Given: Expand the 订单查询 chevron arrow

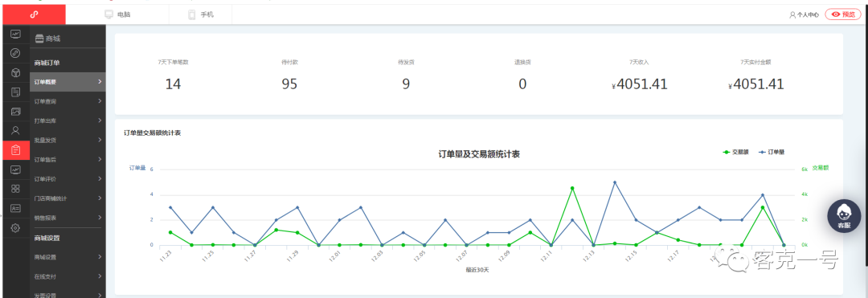Looking at the screenshot, I should 100,101.
